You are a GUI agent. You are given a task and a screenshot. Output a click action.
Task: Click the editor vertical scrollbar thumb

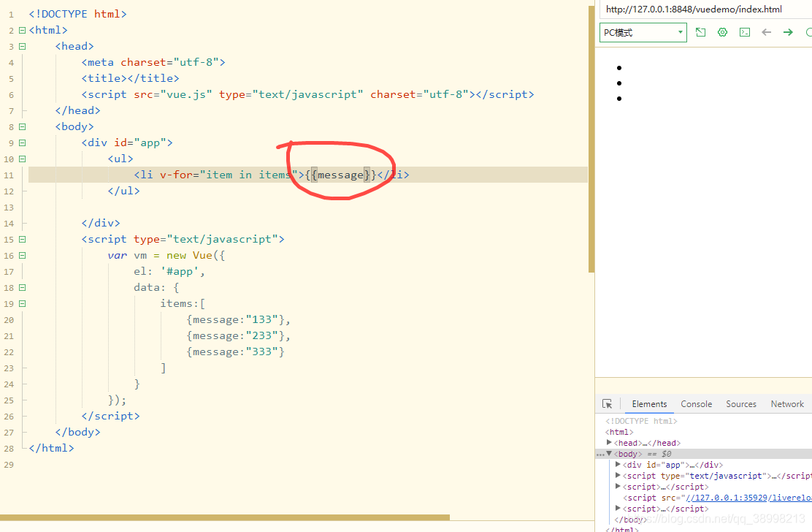591,139
